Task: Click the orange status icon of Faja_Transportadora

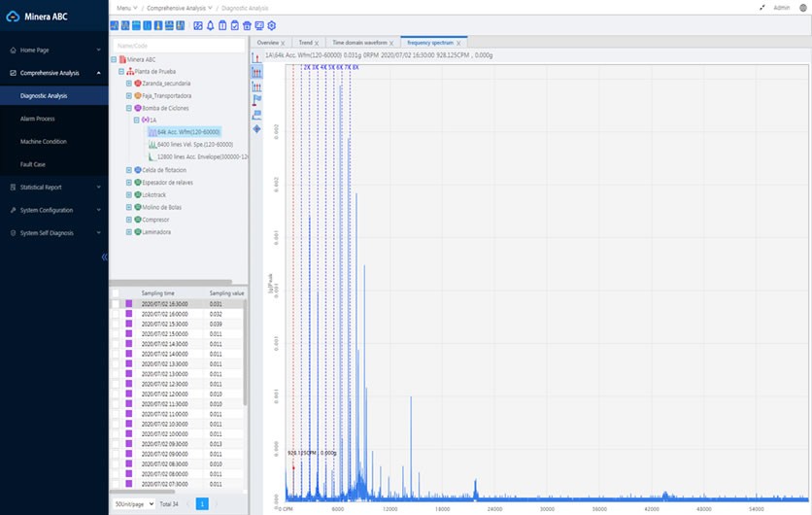Action: pos(138,96)
